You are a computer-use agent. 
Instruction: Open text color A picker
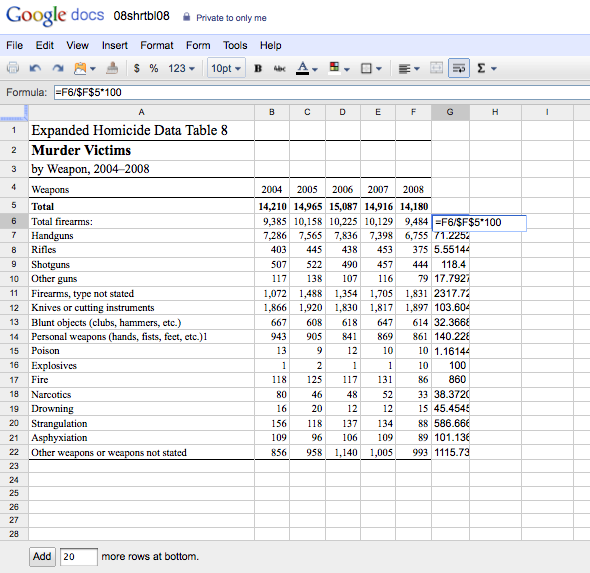[307, 68]
